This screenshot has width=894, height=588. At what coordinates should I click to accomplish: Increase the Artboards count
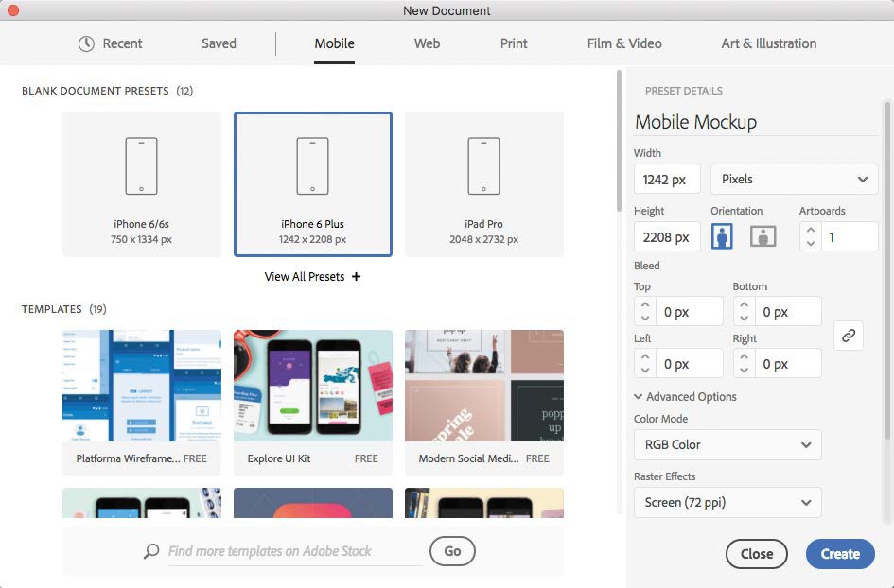click(x=810, y=230)
